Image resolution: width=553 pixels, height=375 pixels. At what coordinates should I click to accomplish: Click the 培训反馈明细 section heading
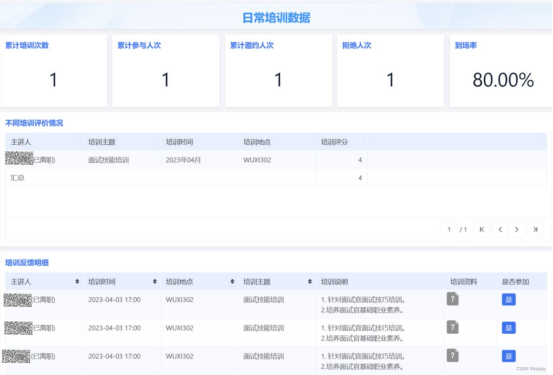point(27,262)
